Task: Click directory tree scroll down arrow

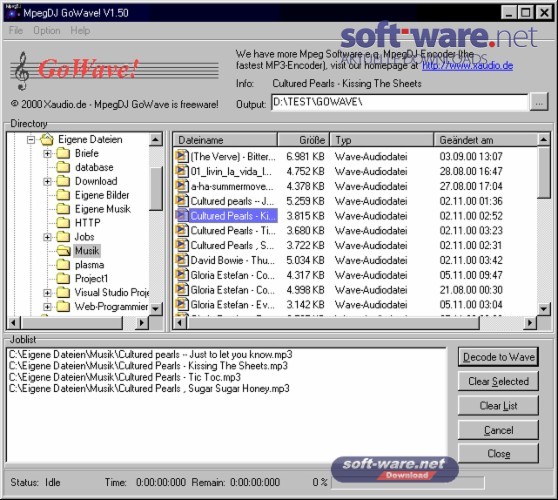Action: (x=156, y=309)
